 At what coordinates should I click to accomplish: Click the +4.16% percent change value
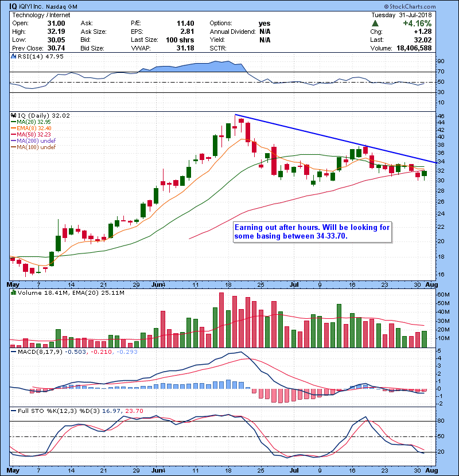pyautogui.click(x=417, y=24)
